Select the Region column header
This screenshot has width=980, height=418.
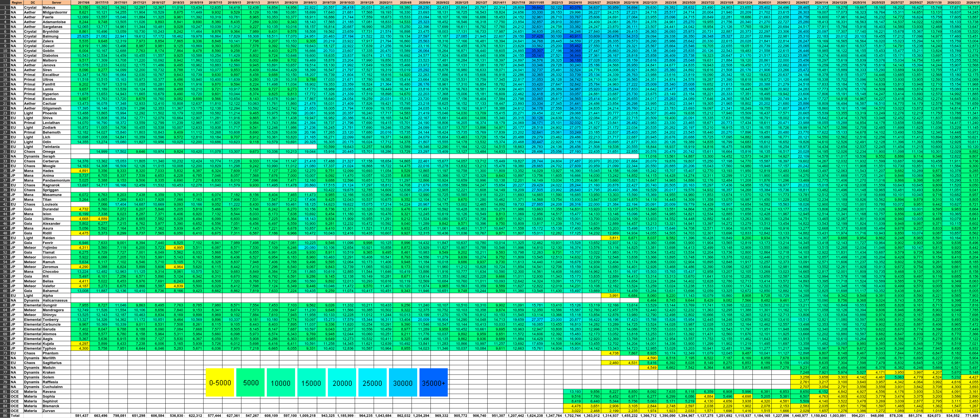point(16,2)
